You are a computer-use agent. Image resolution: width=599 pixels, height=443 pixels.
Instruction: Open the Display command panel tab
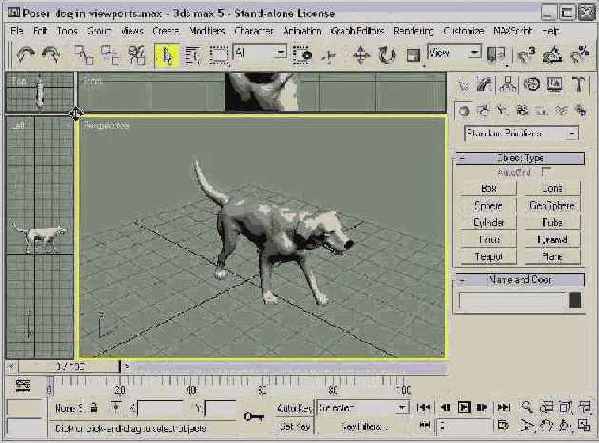pyautogui.click(x=555, y=84)
